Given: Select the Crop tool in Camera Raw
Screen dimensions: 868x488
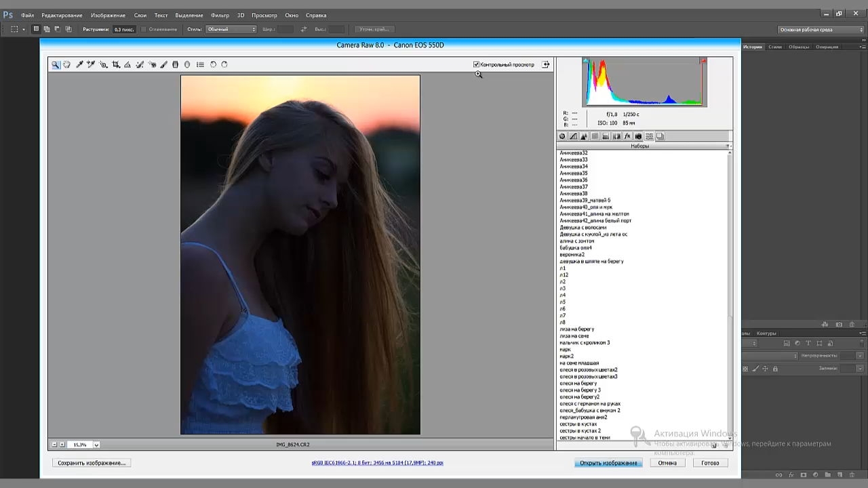Looking at the screenshot, I should (116, 64).
